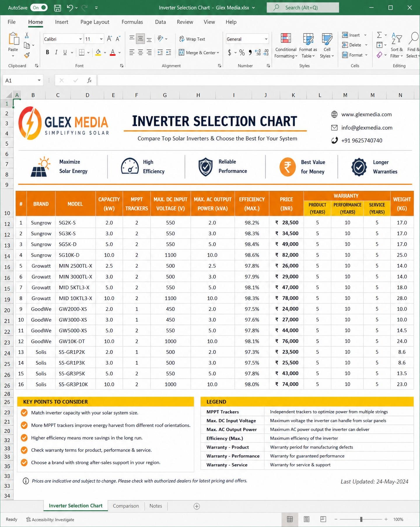Switch to Page Break Preview icon
The image size is (420, 527).
point(323,519)
